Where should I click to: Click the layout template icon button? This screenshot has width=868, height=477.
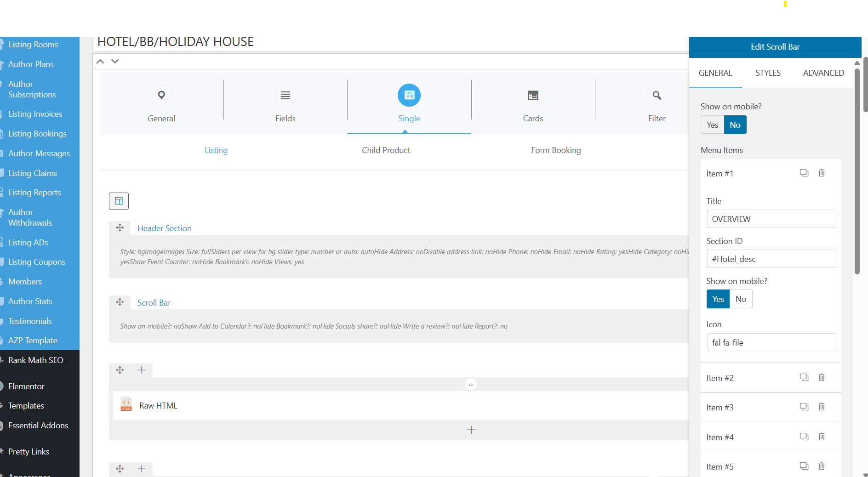point(119,201)
